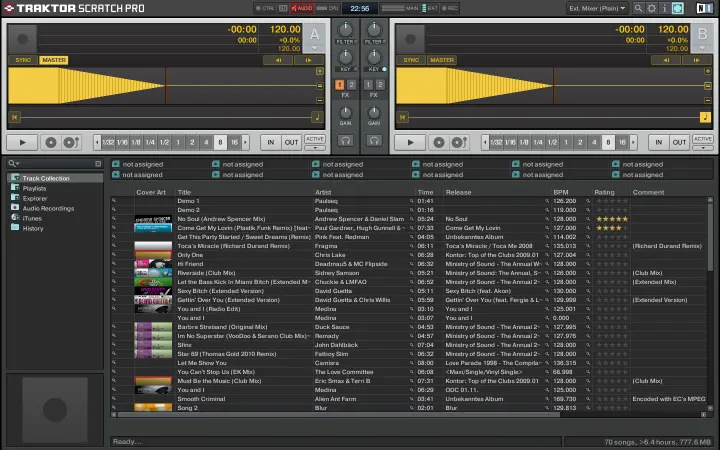Click the search icon beside Demo 1 title

pyautogui.click(x=114, y=201)
